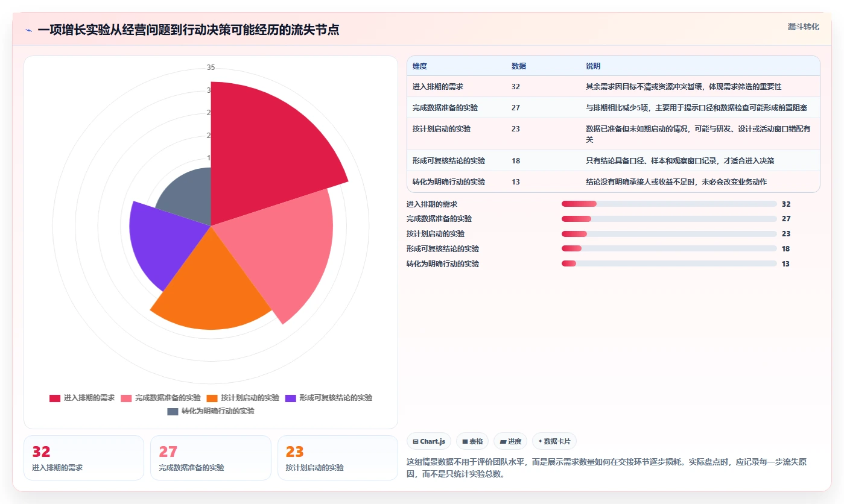Click the description starting 只有结论具备口径
This screenshot has height=504, width=844.
pyautogui.click(x=680, y=161)
